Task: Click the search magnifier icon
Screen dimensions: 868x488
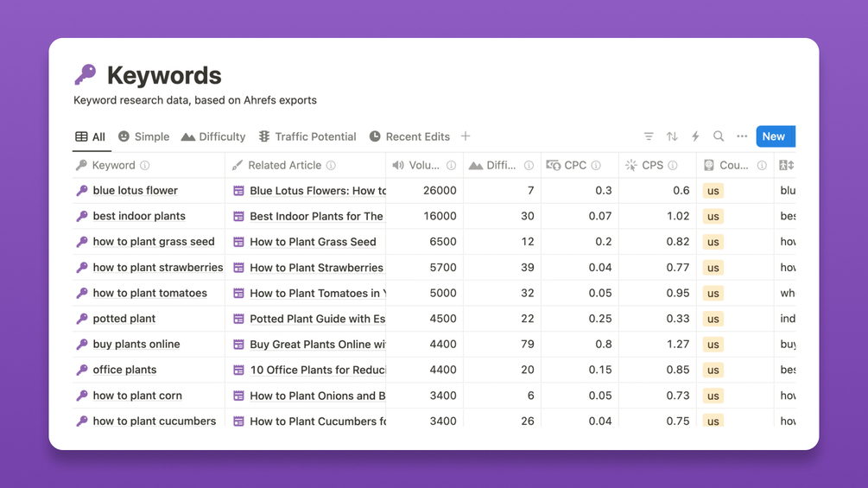Action: 719,136
